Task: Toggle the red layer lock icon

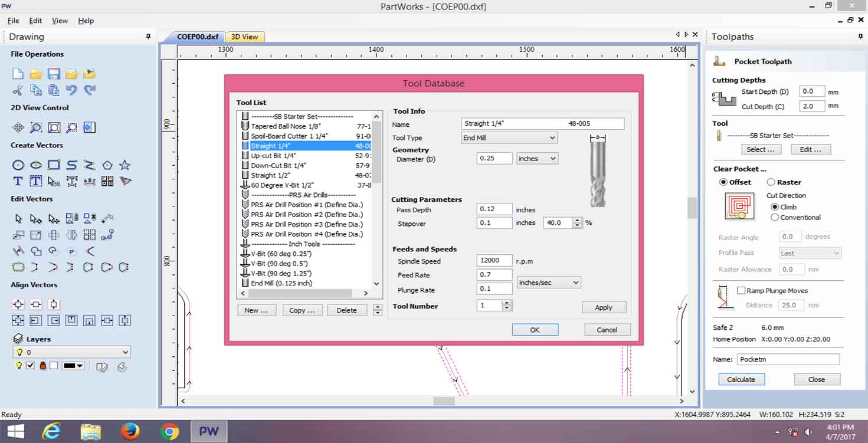Action: tap(42, 366)
